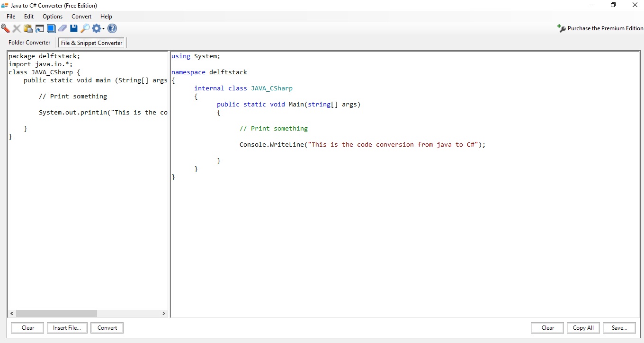Click the left scroll arrow of Java pane
Screen dimensions: 644x343
[12, 313]
